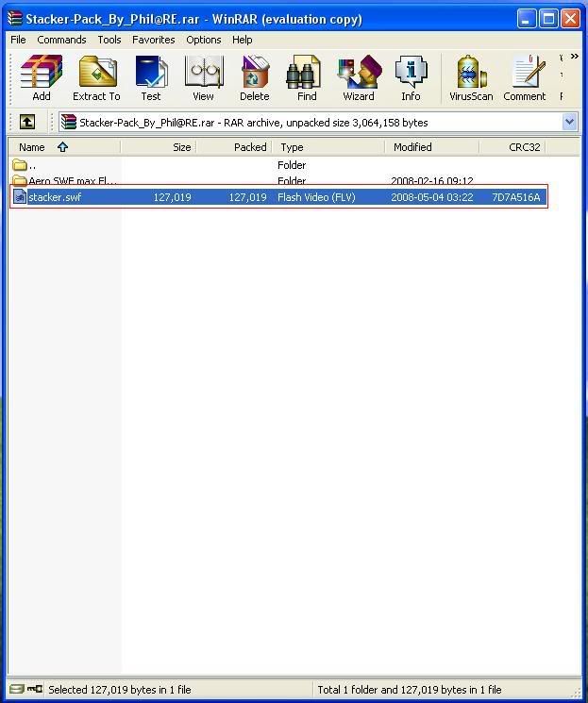
Task: Launch the Wizard tool
Action: 359,77
